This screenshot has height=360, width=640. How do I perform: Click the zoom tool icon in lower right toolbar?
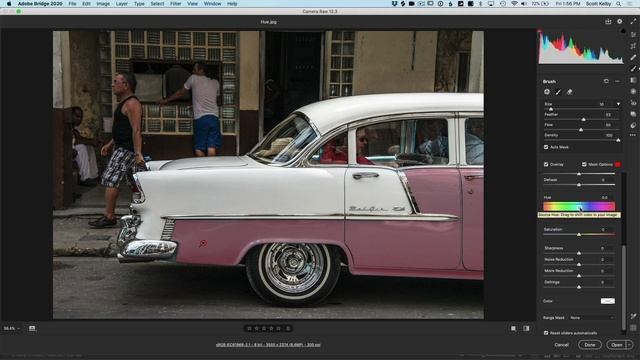point(633,316)
